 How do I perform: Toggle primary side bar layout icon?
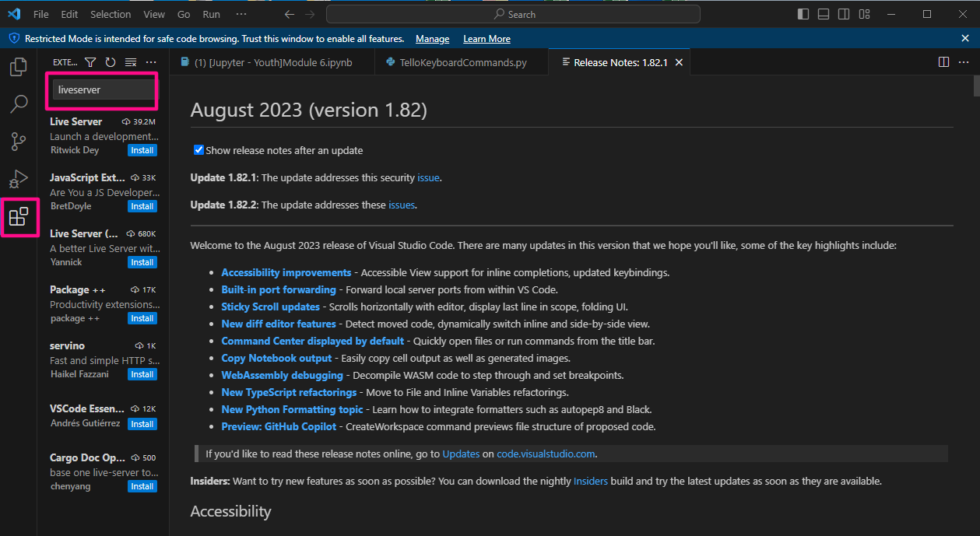(x=803, y=14)
